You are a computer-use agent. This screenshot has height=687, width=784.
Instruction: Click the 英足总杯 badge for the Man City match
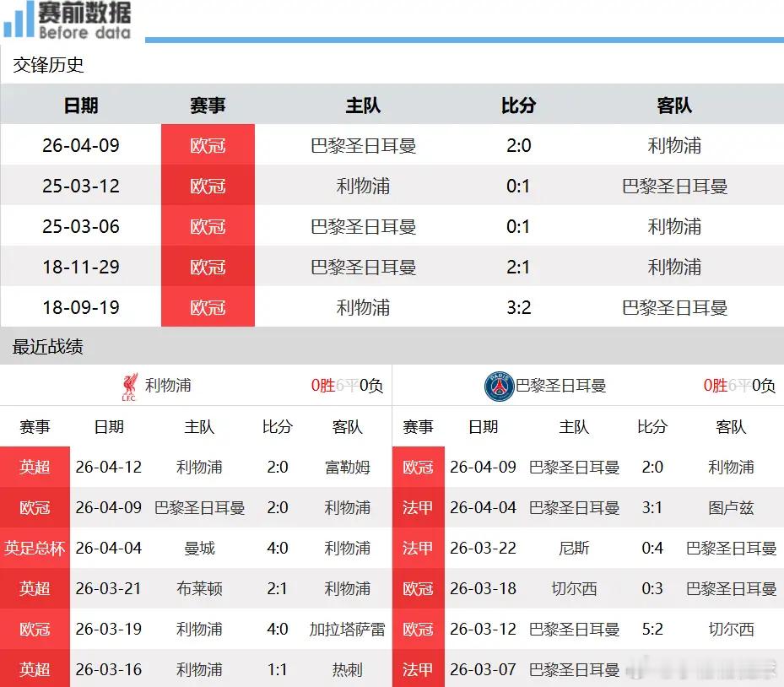point(34,548)
